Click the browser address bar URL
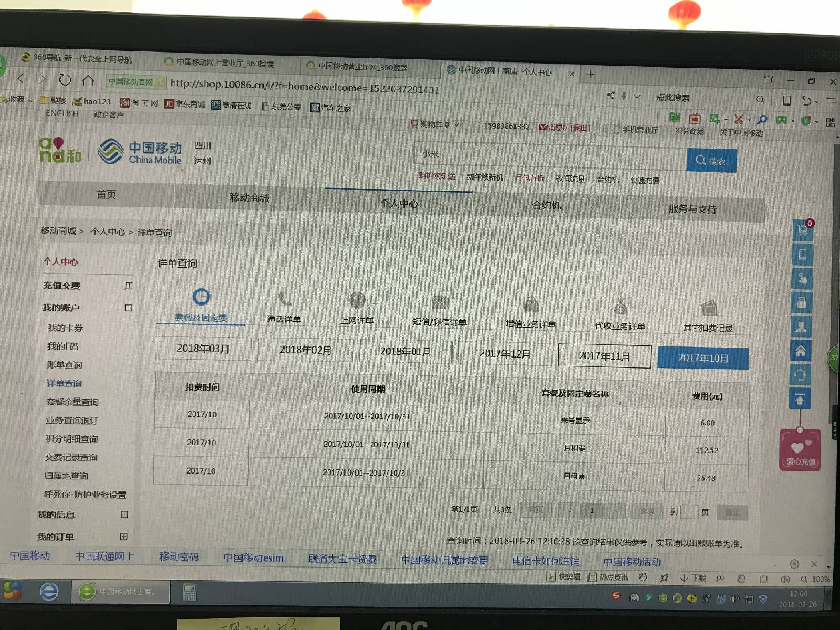The width and height of the screenshot is (840, 630). [x=304, y=86]
